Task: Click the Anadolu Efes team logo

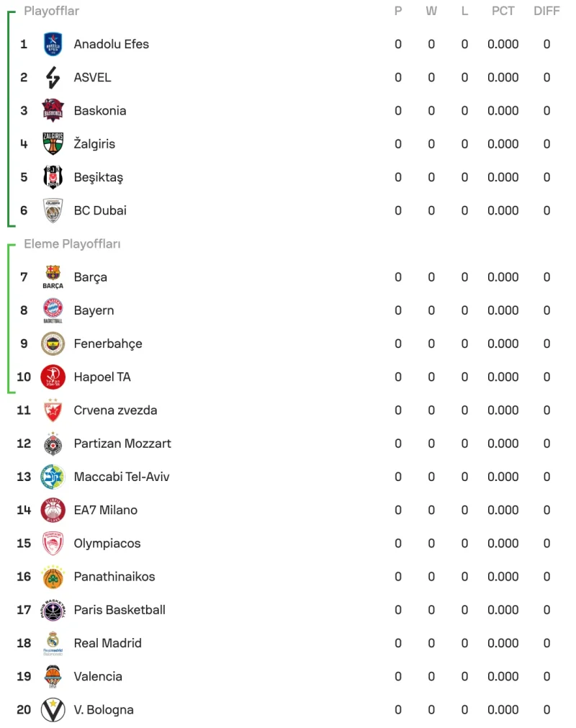Action: (x=53, y=44)
